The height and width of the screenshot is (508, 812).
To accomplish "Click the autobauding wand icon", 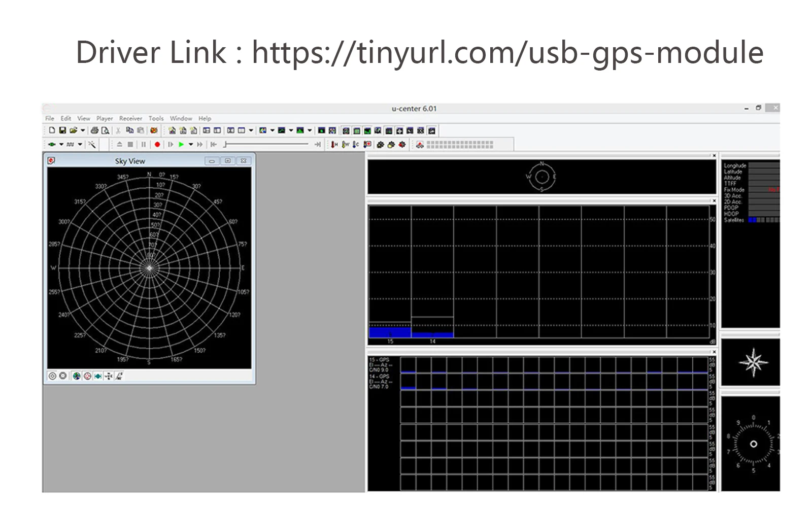I will coord(92,145).
